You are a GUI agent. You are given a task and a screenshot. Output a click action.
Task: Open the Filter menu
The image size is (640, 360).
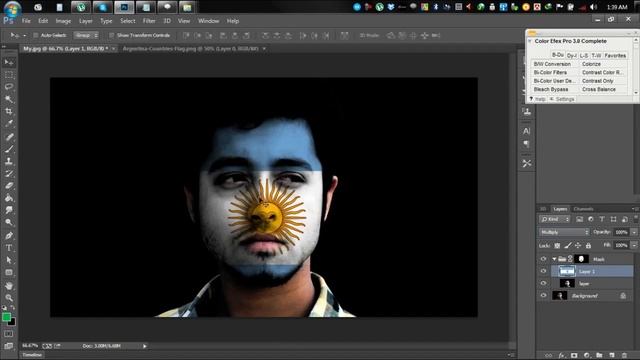coord(149,21)
